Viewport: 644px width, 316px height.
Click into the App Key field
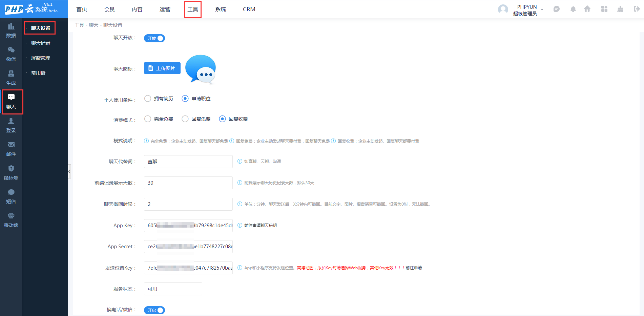(x=188, y=226)
